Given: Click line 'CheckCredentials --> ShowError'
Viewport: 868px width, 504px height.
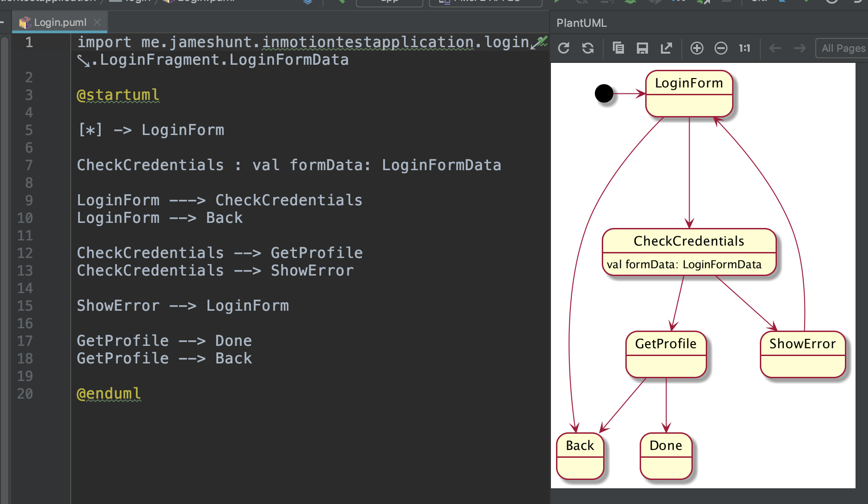Looking at the screenshot, I should click(x=215, y=270).
